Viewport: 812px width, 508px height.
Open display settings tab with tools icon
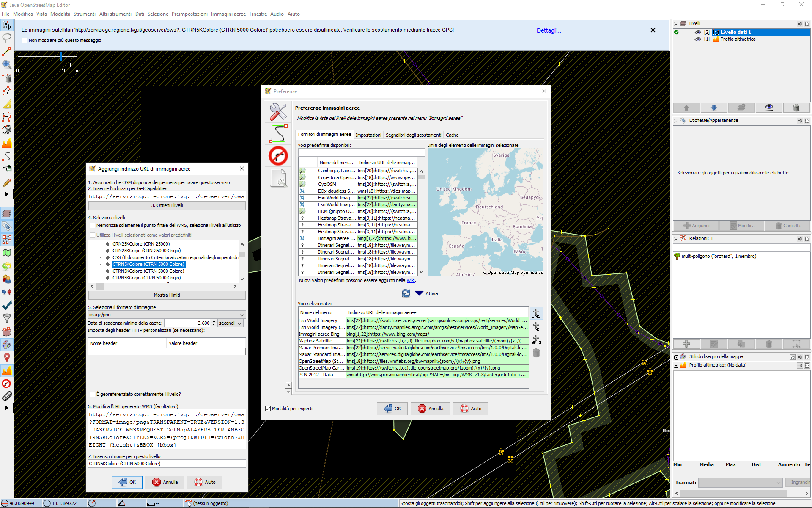(278, 112)
